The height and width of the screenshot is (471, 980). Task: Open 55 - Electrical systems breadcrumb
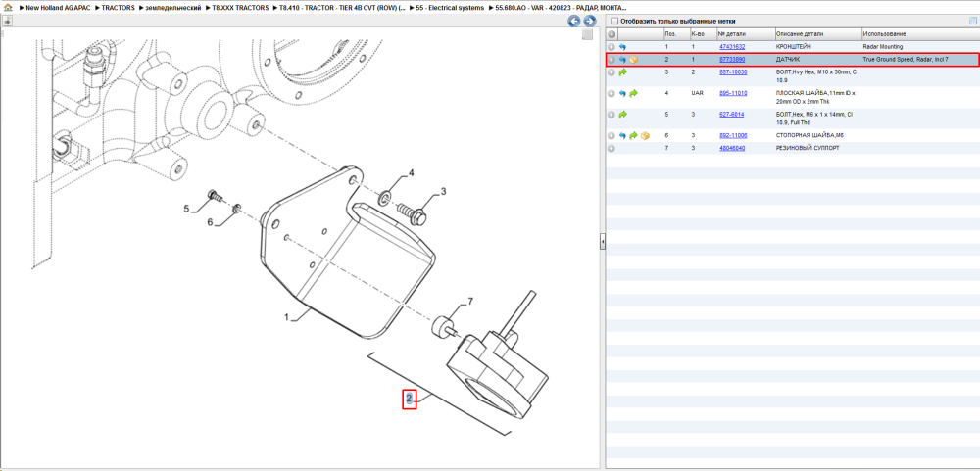[x=450, y=8]
